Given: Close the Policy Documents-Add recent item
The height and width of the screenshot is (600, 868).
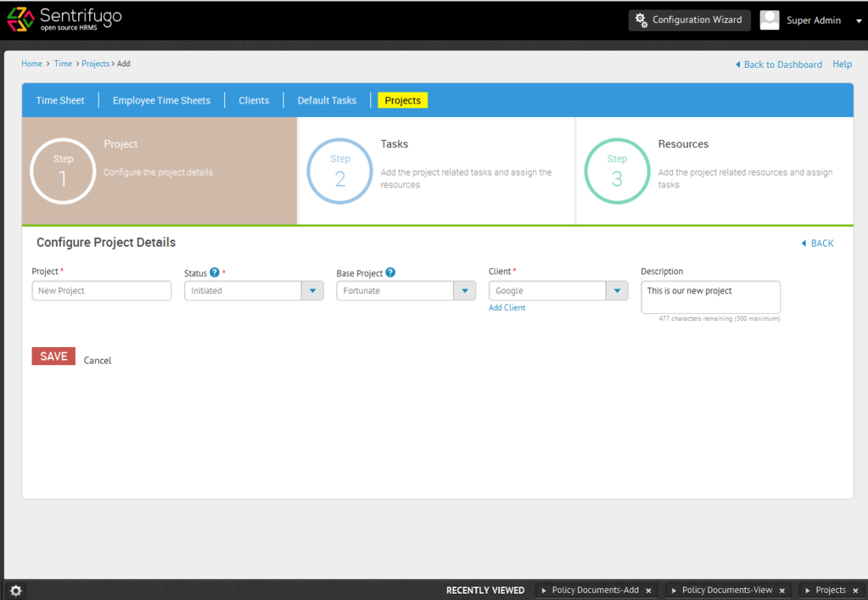Looking at the screenshot, I should click(x=648, y=591).
